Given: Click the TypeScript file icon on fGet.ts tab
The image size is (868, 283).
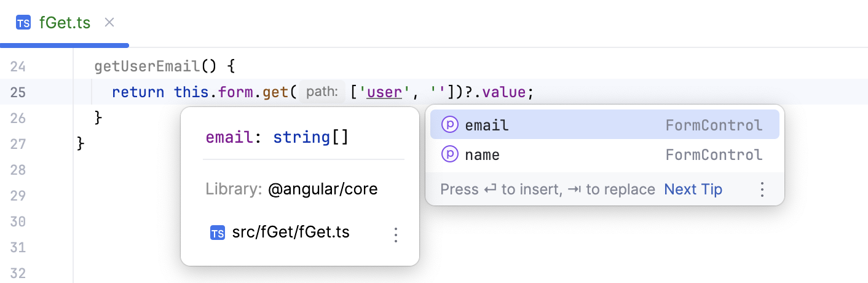Looking at the screenshot, I should click(x=23, y=23).
